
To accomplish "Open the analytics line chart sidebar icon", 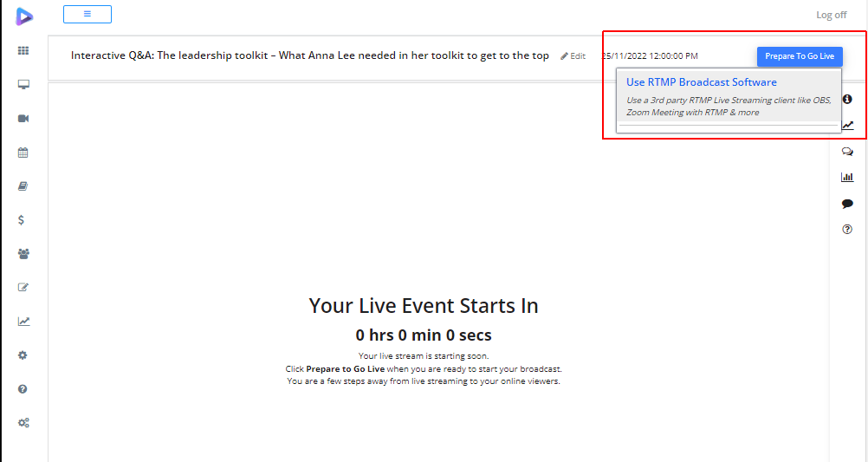I will tap(23, 322).
